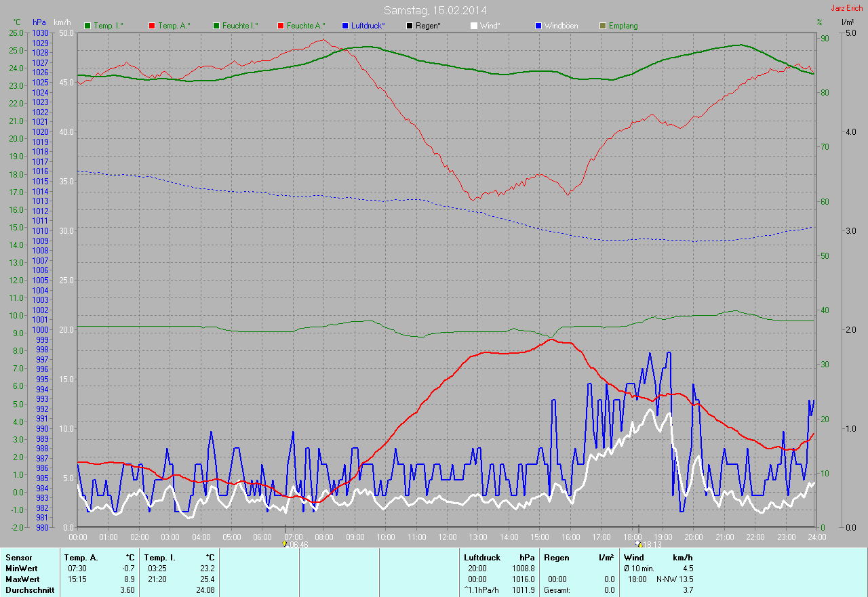Click the table column header 'Temp. A.'
The image size is (868, 597).
81,558
